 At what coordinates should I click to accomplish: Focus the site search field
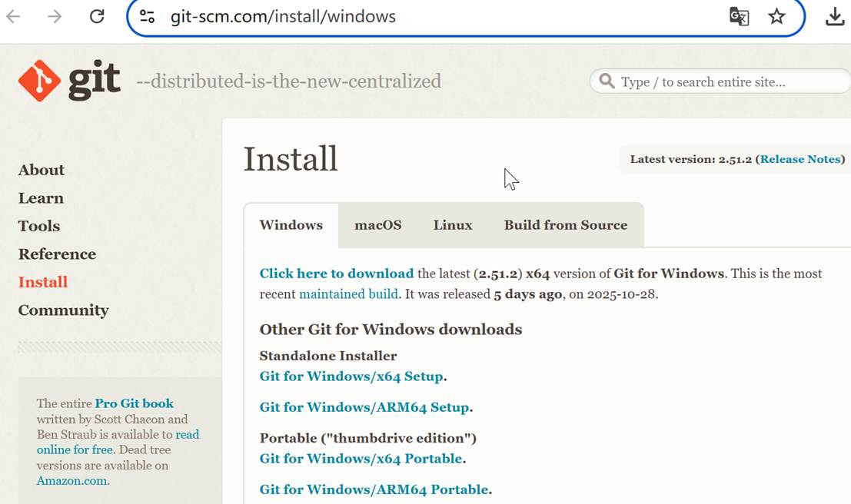point(720,81)
